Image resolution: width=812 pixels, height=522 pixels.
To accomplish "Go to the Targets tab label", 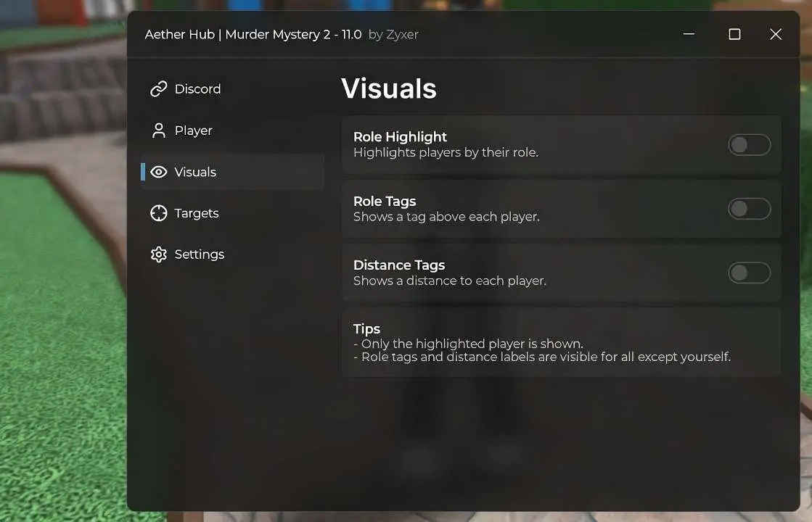I will click(196, 213).
